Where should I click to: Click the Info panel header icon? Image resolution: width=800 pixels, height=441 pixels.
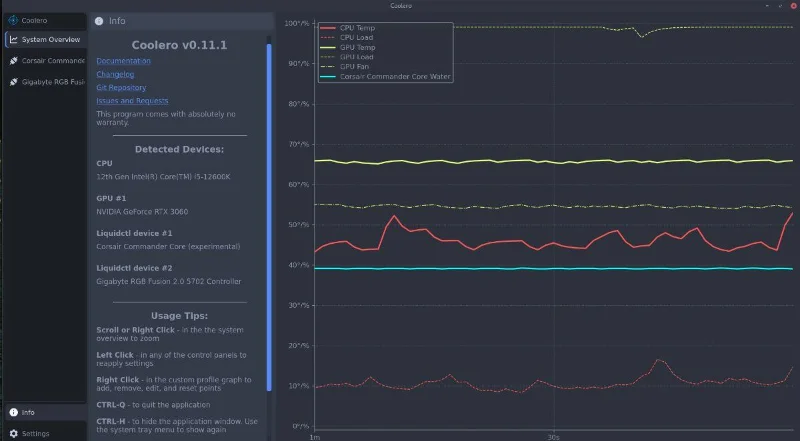click(99, 21)
